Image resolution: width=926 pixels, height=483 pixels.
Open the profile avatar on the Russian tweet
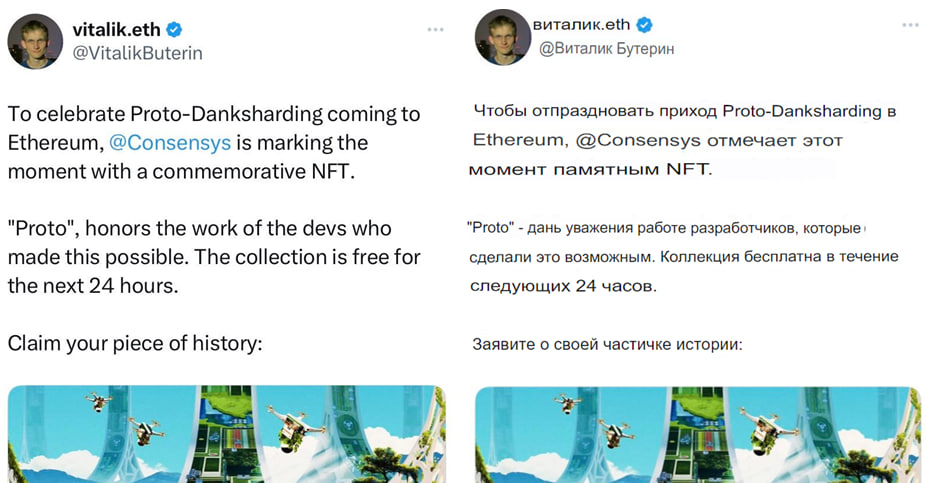pos(502,37)
